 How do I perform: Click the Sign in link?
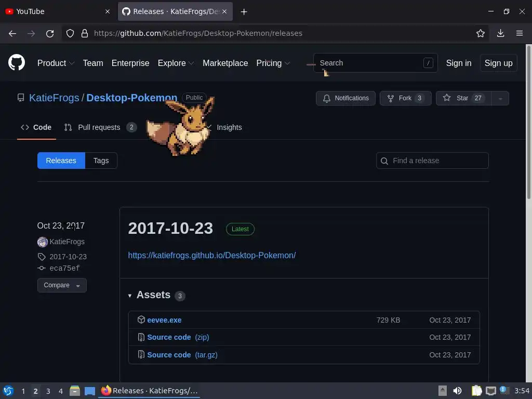(459, 63)
